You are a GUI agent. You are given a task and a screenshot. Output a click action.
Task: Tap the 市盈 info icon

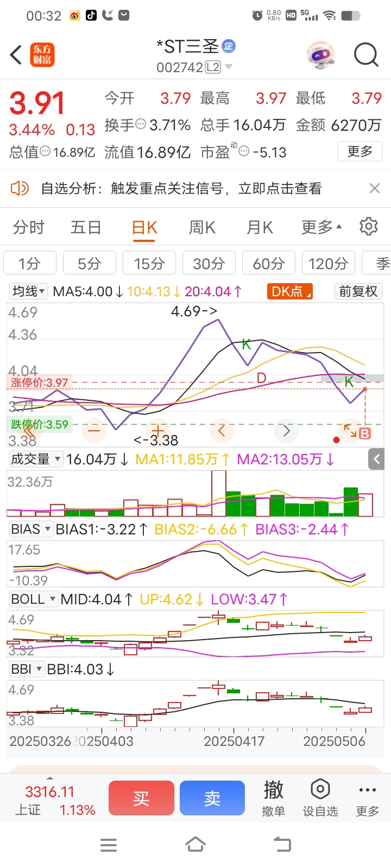[244, 151]
